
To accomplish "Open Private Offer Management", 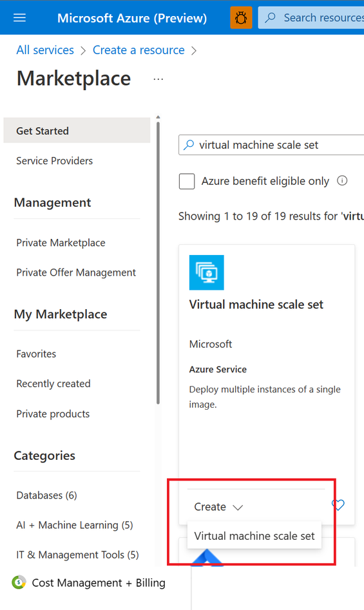I will point(76,272).
